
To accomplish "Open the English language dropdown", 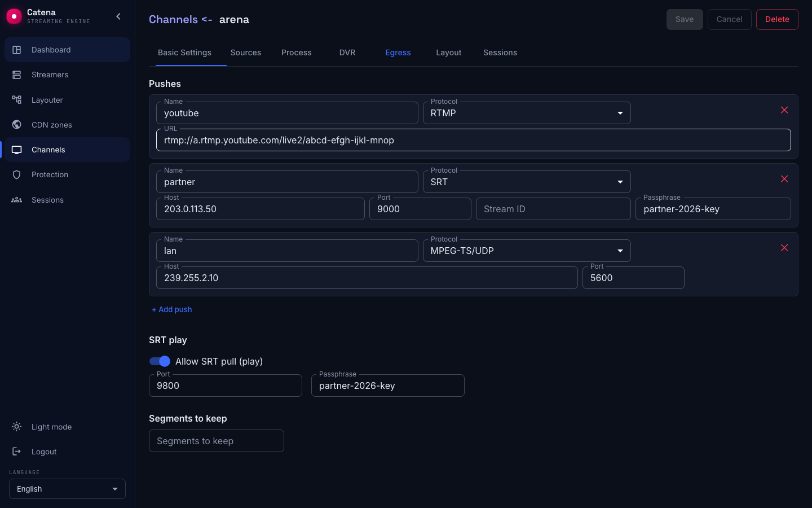I will (67, 489).
